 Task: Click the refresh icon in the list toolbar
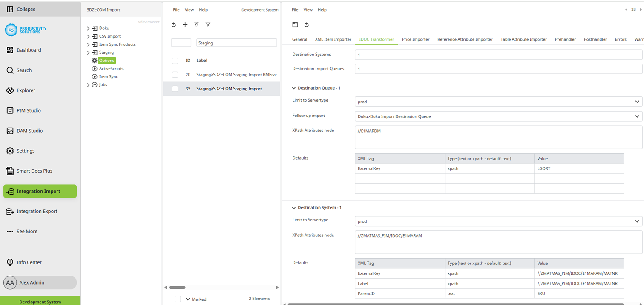click(173, 25)
